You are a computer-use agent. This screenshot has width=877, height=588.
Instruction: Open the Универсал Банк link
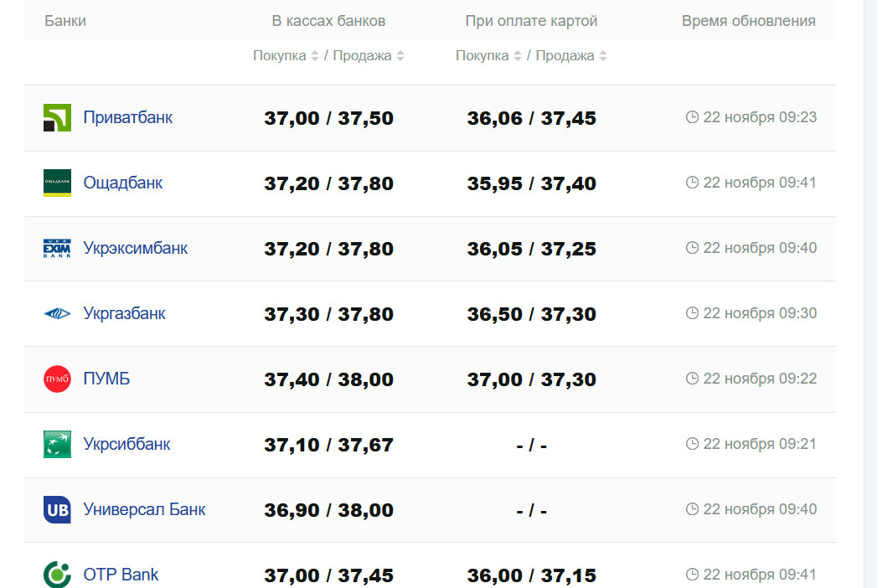tap(144, 509)
